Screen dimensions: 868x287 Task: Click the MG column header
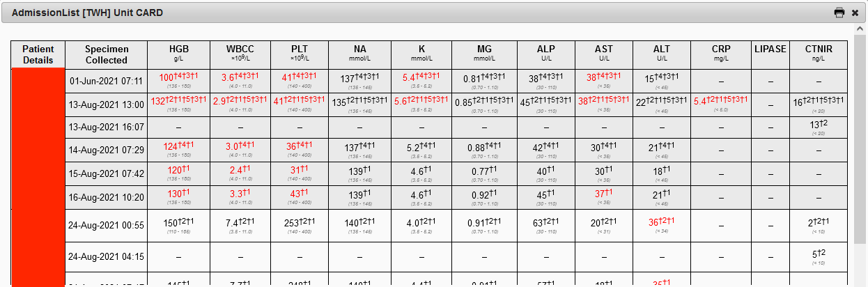[484, 54]
